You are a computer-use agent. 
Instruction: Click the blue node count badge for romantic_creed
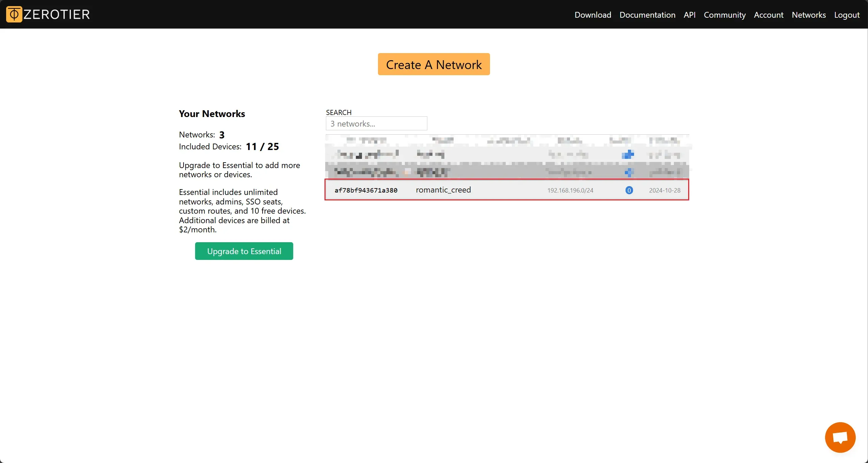click(629, 190)
